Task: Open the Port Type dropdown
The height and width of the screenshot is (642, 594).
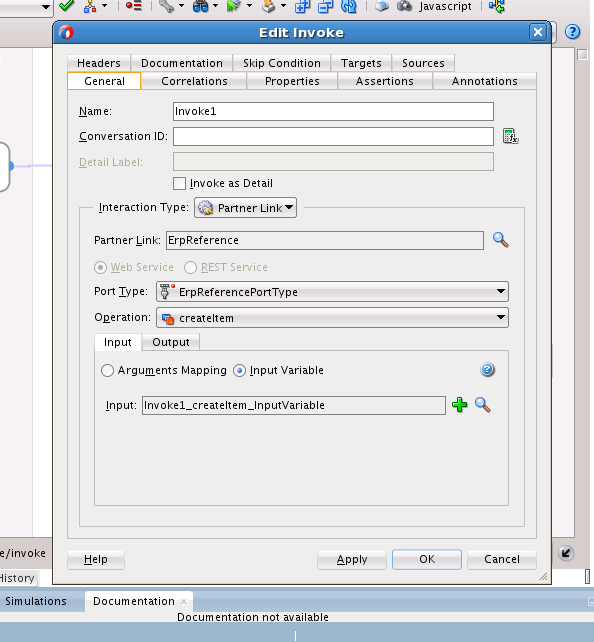Action: coord(332,292)
